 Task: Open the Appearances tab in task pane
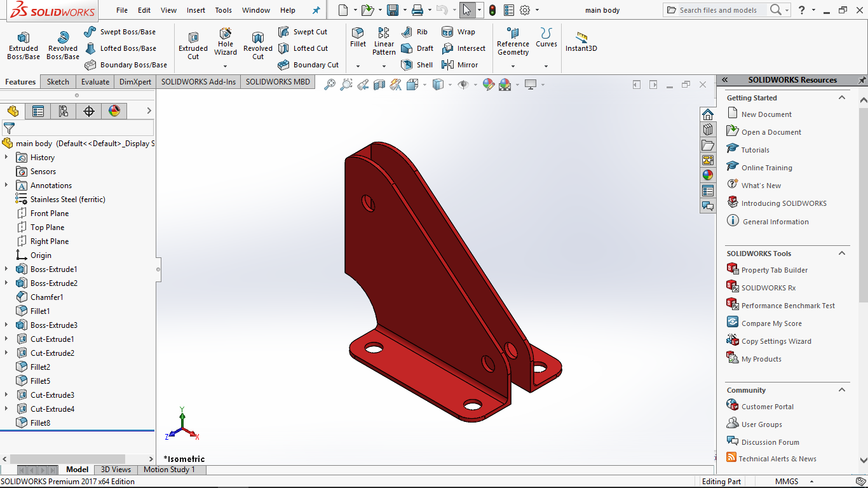click(x=708, y=175)
